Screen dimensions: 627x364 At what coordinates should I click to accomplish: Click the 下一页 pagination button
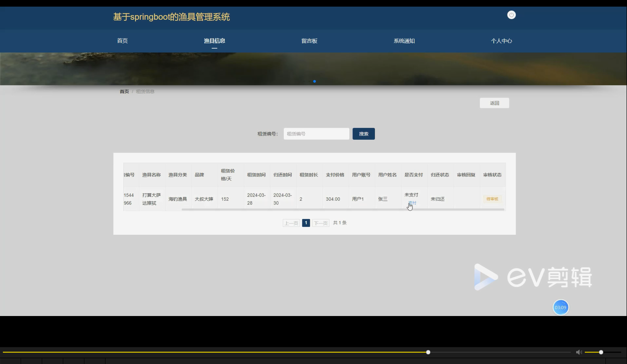point(321,223)
